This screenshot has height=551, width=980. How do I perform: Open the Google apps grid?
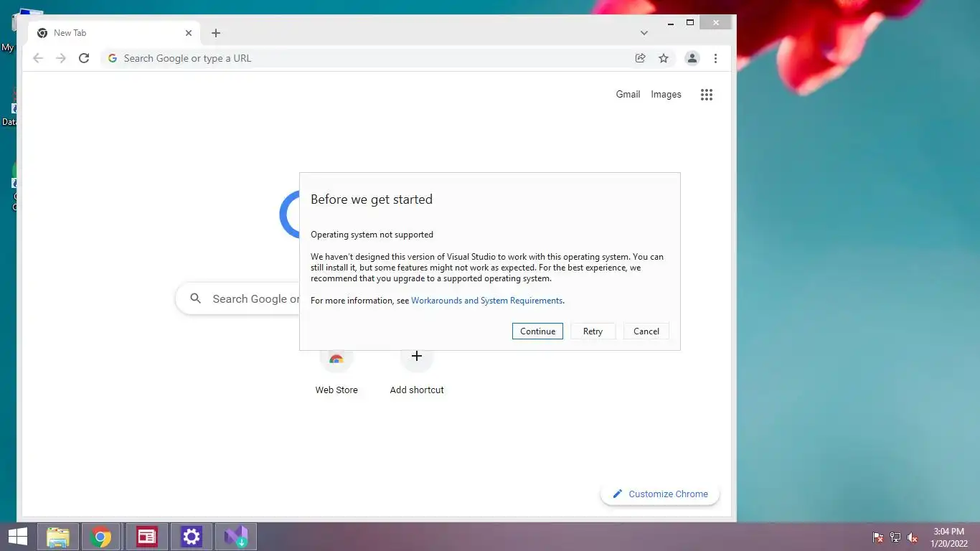pyautogui.click(x=707, y=95)
